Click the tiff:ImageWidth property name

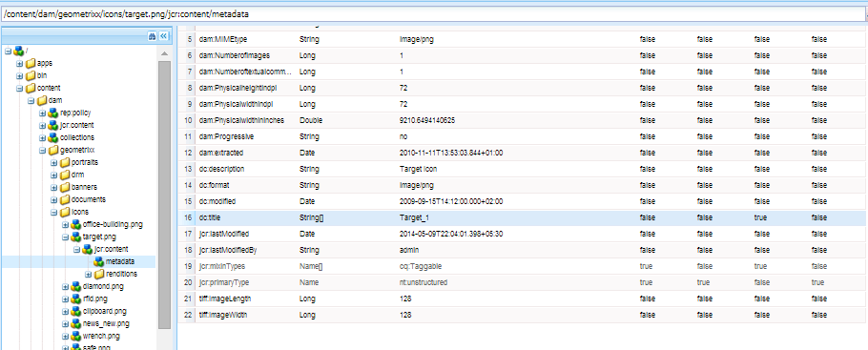point(223,315)
